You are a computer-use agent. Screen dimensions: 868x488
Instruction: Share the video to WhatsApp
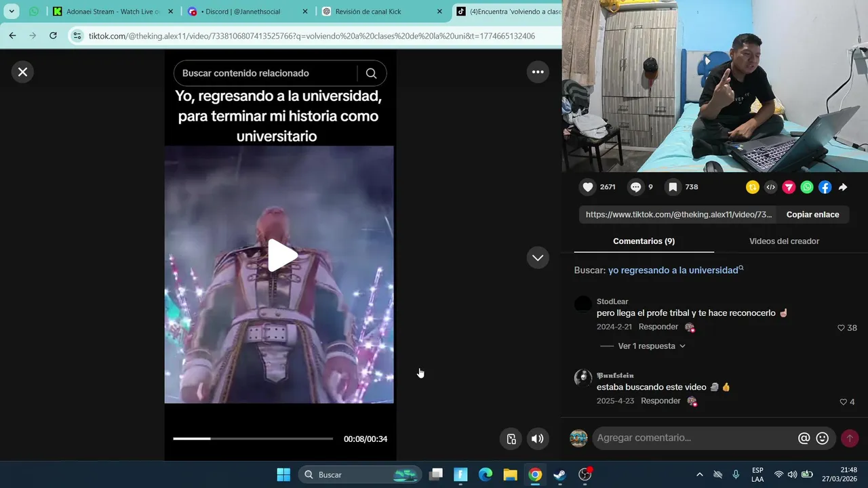[807, 187]
